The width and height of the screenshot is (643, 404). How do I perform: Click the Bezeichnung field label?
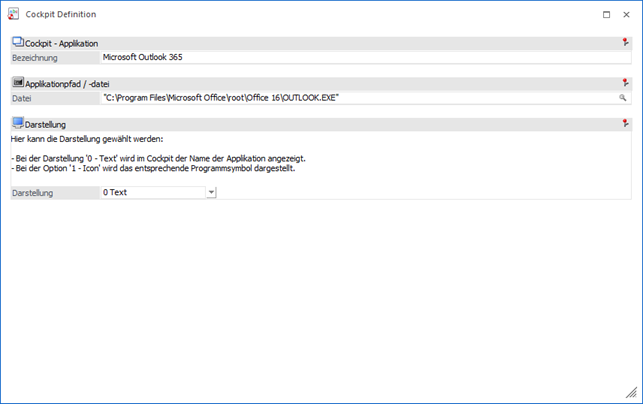pos(37,58)
